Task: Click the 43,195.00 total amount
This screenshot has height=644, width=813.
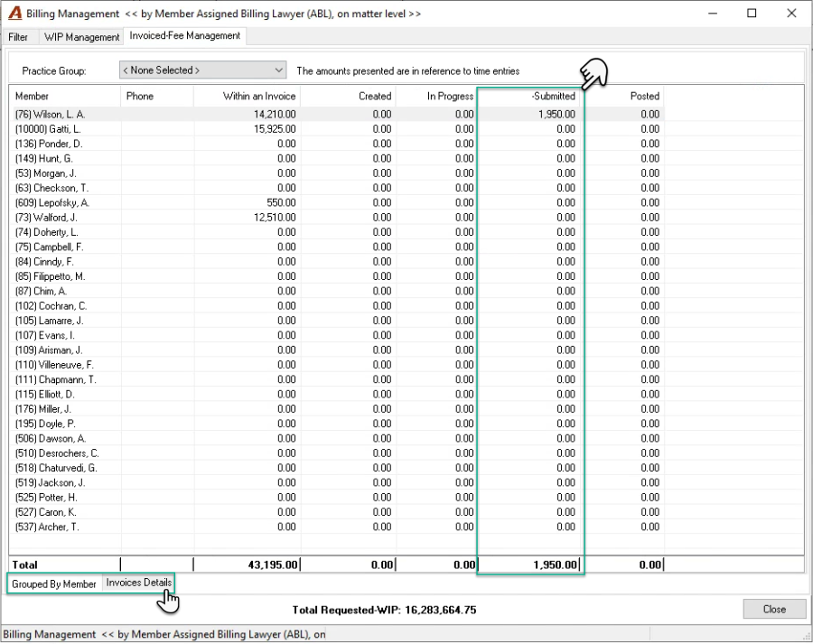Action: (x=273, y=565)
